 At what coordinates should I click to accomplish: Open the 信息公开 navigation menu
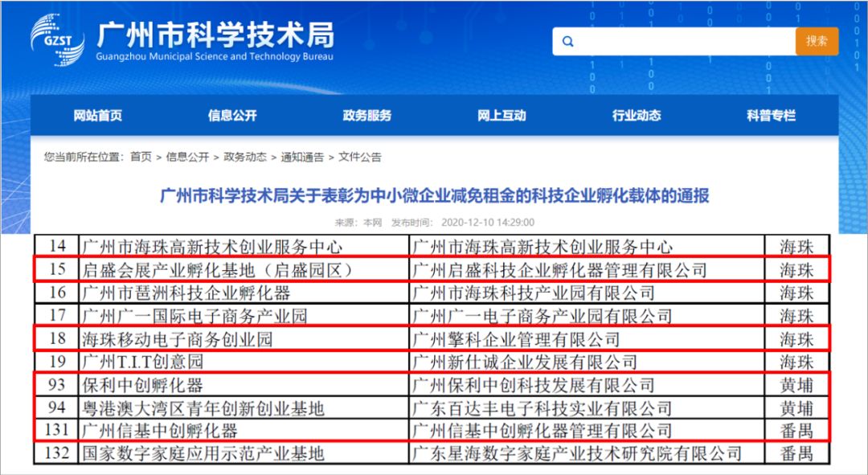[232, 115]
